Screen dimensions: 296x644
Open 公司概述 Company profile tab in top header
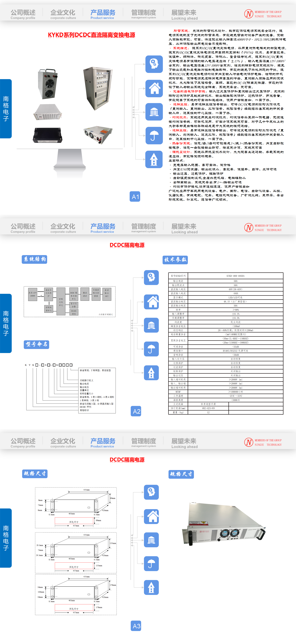[x=23, y=14]
